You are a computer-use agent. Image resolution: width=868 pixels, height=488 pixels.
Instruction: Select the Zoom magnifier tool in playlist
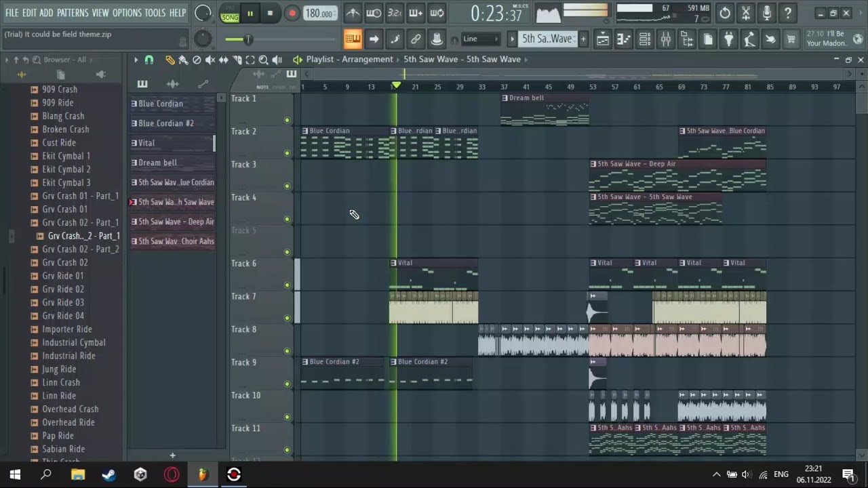263,60
